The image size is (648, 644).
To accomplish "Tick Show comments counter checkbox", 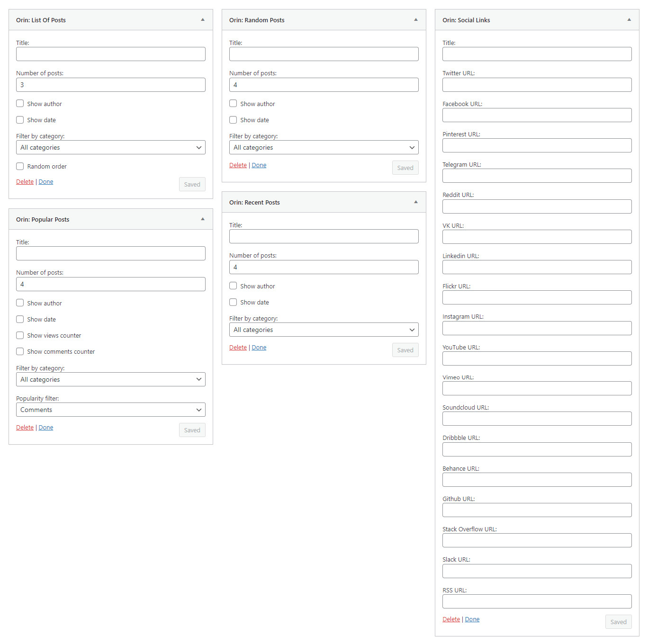I will [20, 351].
